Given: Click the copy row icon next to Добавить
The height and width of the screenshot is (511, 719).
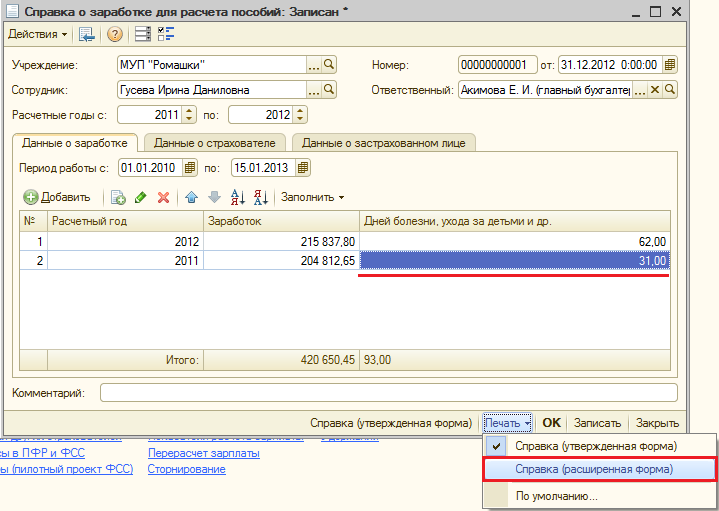Looking at the screenshot, I should tap(118, 197).
